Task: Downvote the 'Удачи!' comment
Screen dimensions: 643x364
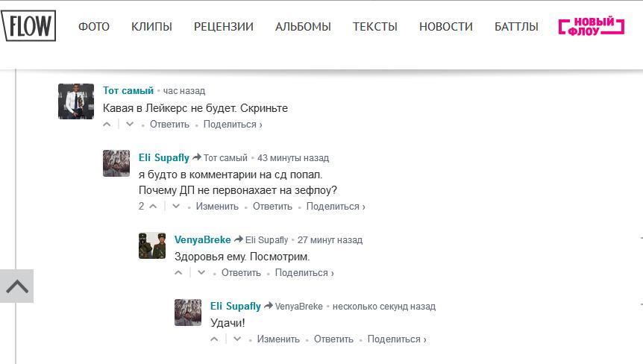Action: point(237,339)
